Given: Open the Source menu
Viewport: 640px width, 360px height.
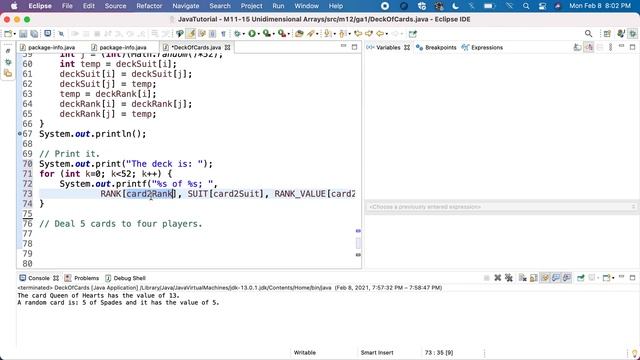Looking at the screenshot, I should click(116, 6).
